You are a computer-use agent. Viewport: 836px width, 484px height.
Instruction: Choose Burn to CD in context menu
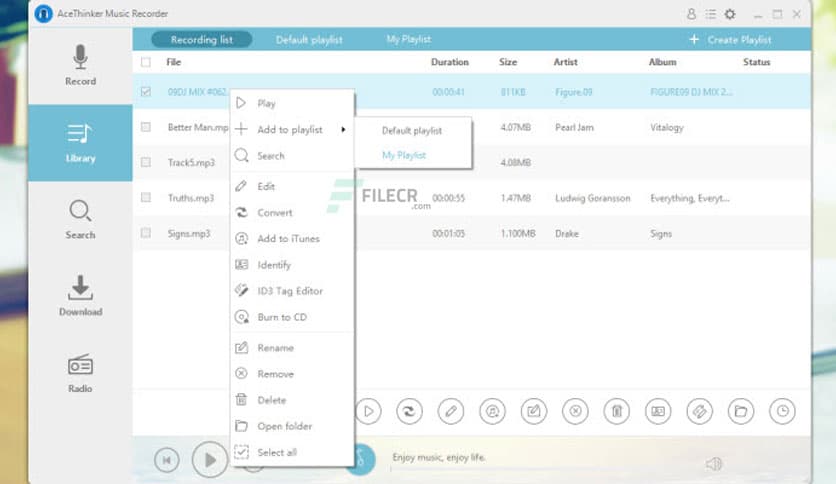[292, 317]
